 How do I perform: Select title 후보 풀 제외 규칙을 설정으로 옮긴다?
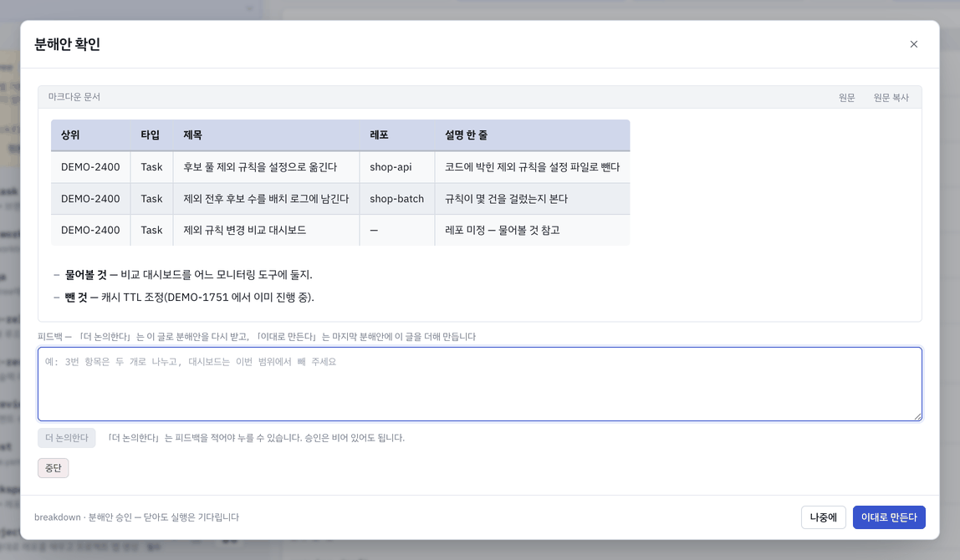260,167
